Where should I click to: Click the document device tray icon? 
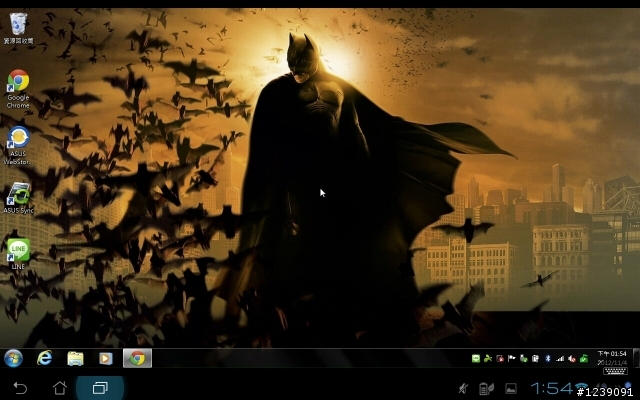click(x=536, y=359)
